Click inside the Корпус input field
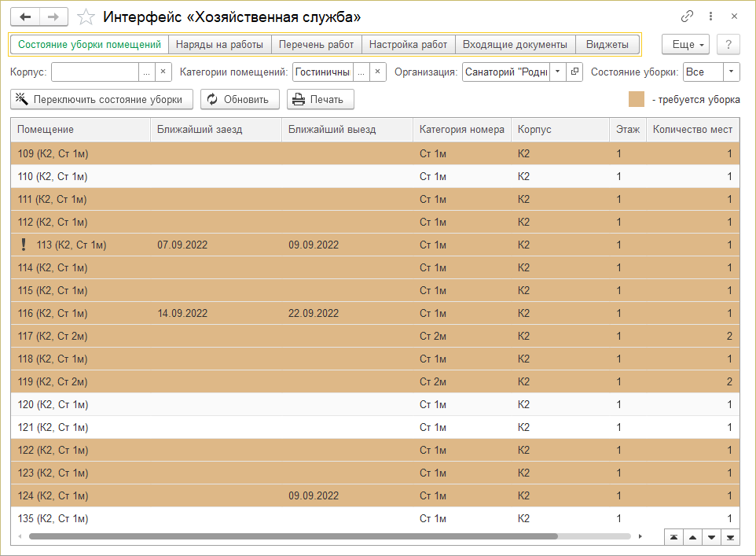 (94, 72)
